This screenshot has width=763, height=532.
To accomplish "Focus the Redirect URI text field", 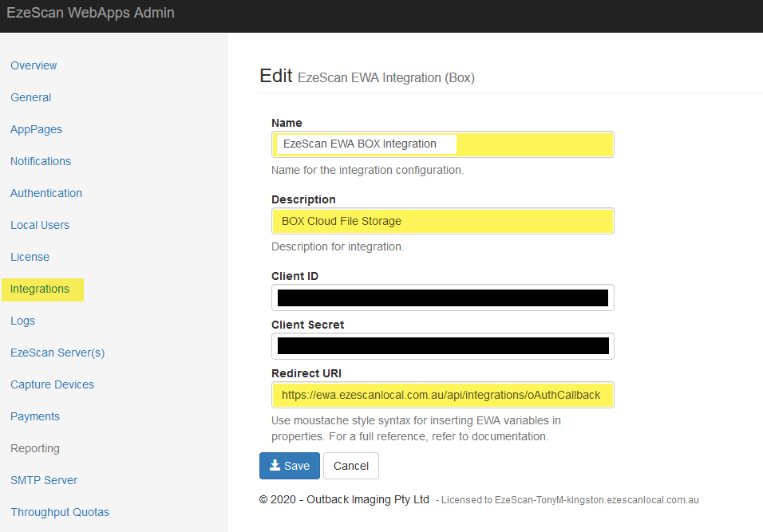I will tap(442, 395).
